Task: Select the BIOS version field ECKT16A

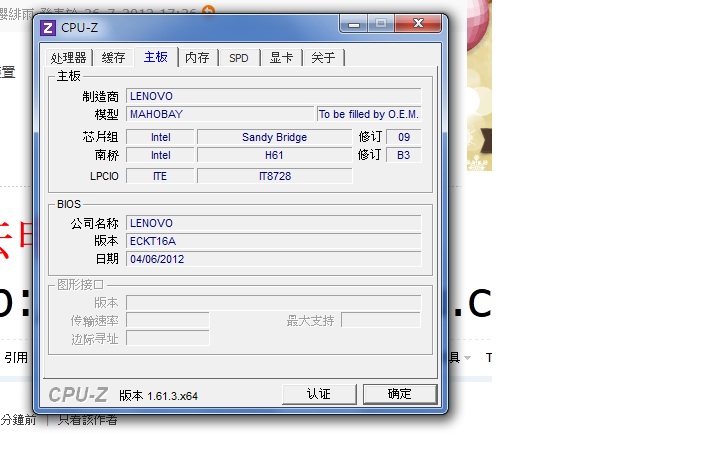Action: [273, 241]
